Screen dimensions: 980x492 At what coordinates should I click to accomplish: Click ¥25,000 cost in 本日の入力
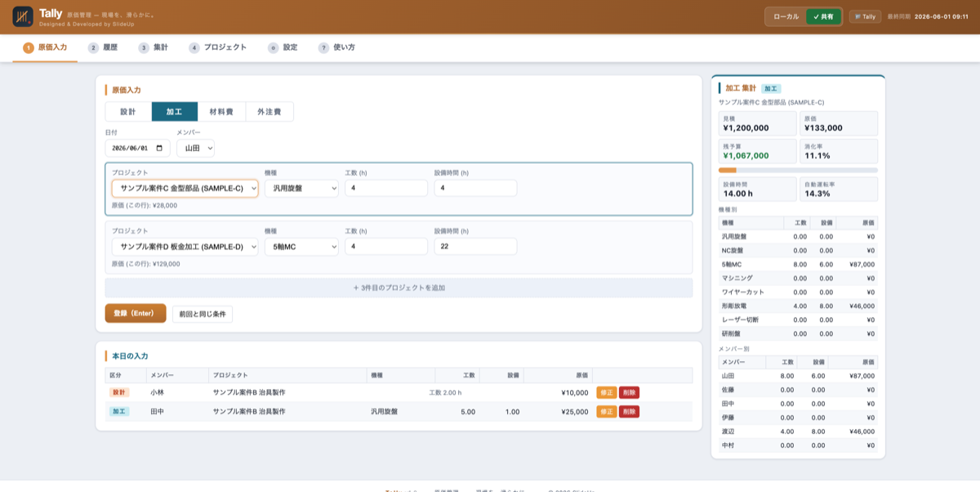click(x=574, y=412)
